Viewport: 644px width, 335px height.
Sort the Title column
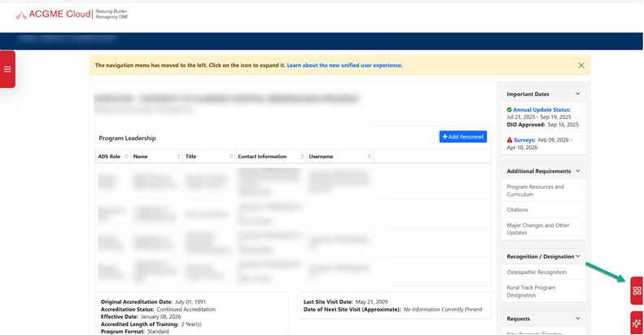tap(231, 156)
